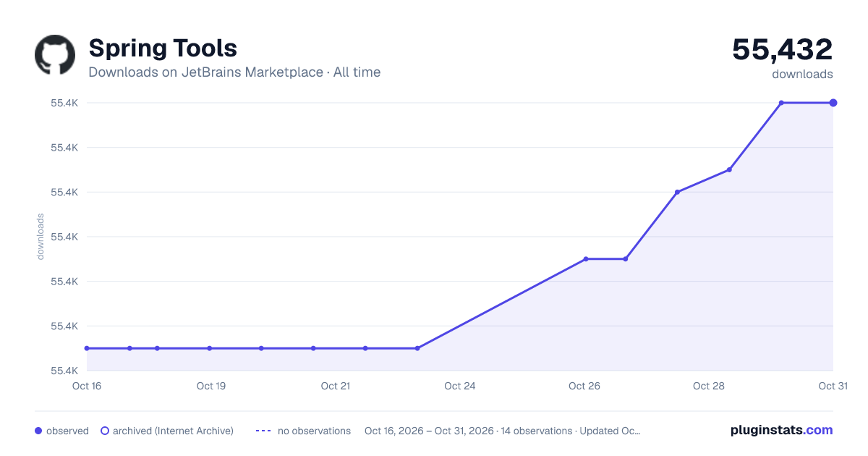Click the observed legend dot
The image size is (868, 456).
coord(38,431)
